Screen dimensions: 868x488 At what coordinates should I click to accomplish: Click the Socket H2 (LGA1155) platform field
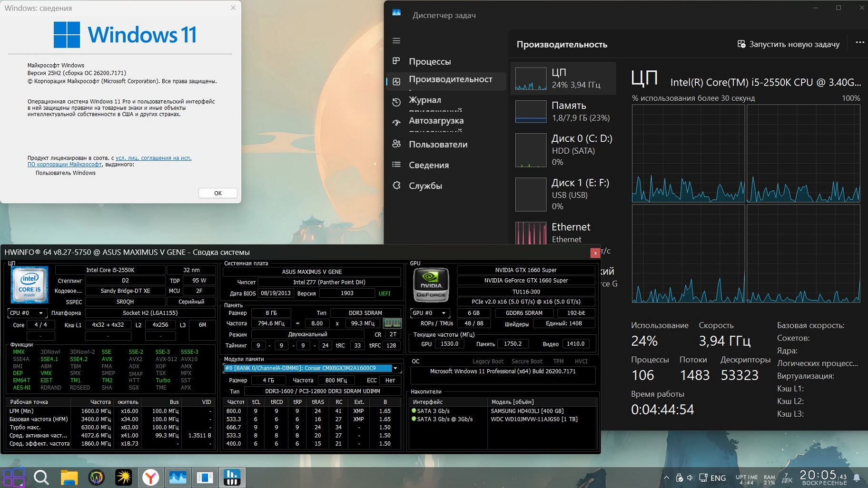pyautogui.click(x=150, y=313)
